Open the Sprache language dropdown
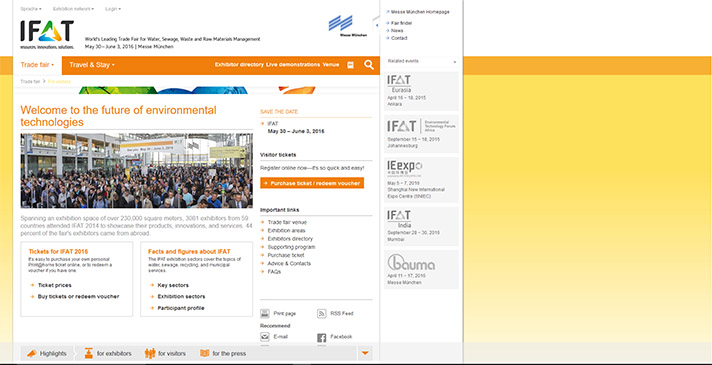 (x=31, y=9)
